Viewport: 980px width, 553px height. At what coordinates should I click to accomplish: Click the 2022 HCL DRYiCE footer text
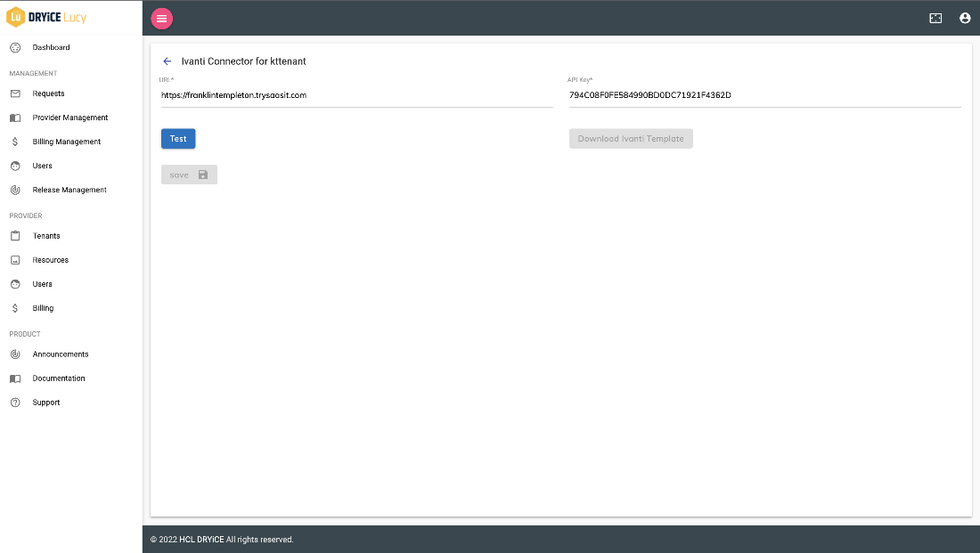pos(222,540)
